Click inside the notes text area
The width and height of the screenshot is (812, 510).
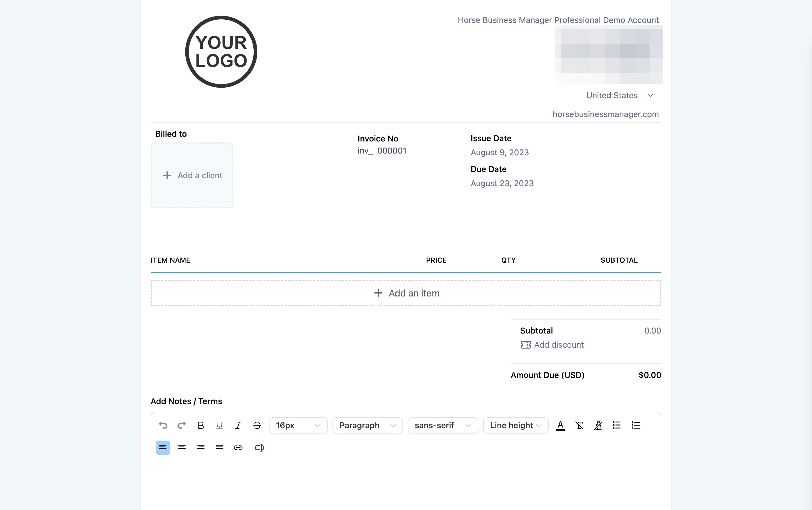406,486
